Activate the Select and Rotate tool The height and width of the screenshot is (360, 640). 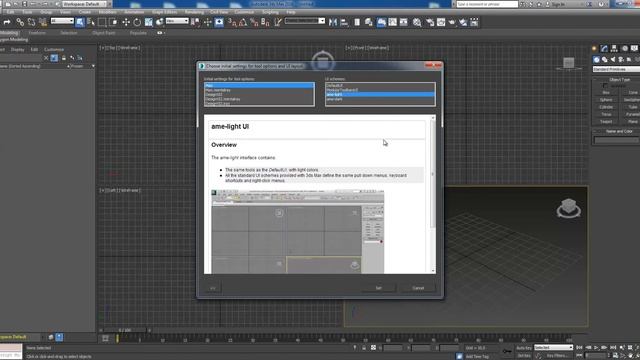tap(137, 22)
